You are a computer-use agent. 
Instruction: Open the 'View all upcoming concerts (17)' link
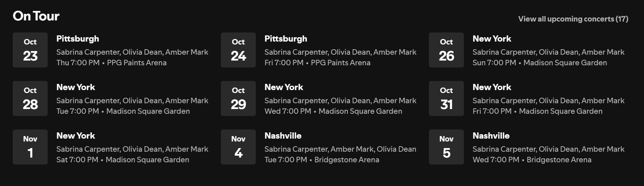[x=573, y=19]
